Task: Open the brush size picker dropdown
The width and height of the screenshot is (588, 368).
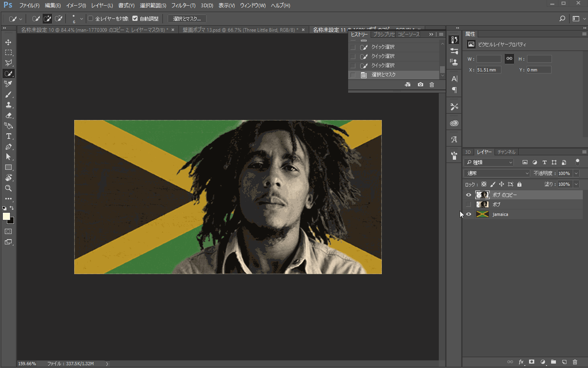Action: point(81,18)
